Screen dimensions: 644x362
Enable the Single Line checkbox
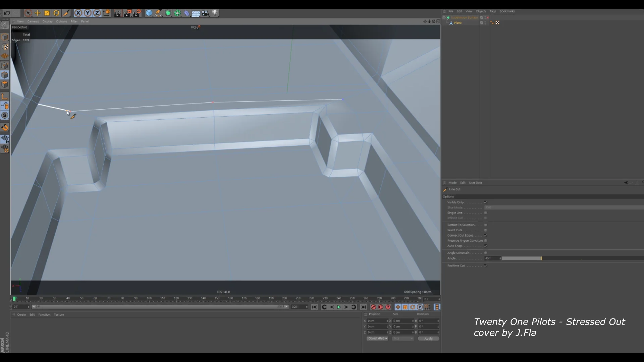click(486, 213)
